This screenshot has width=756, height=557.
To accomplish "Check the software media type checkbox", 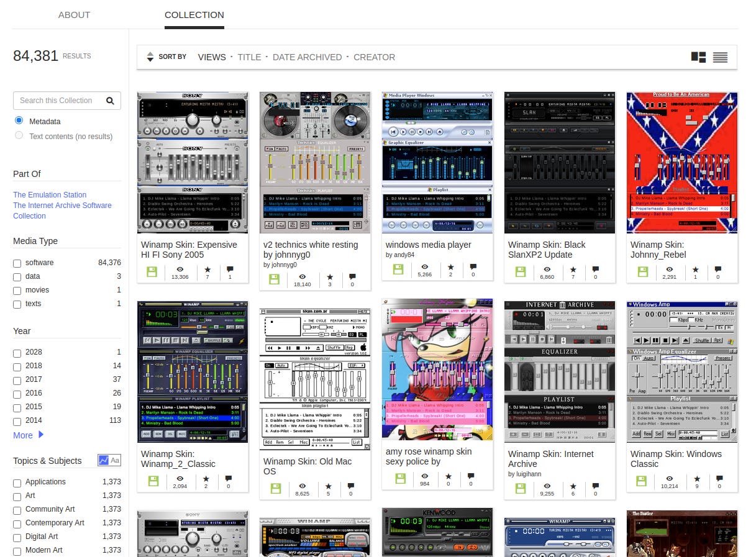I will pyautogui.click(x=17, y=263).
